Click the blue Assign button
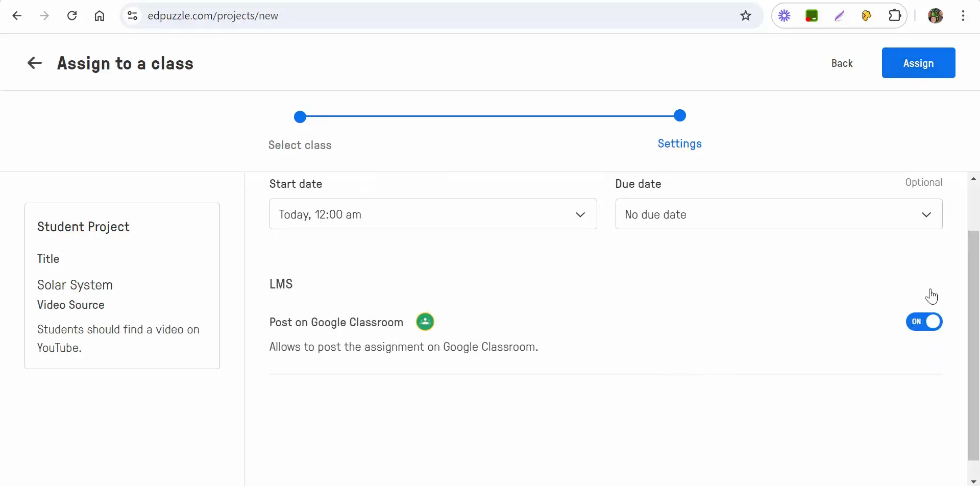 pyautogui.click(x=918, y=63)
